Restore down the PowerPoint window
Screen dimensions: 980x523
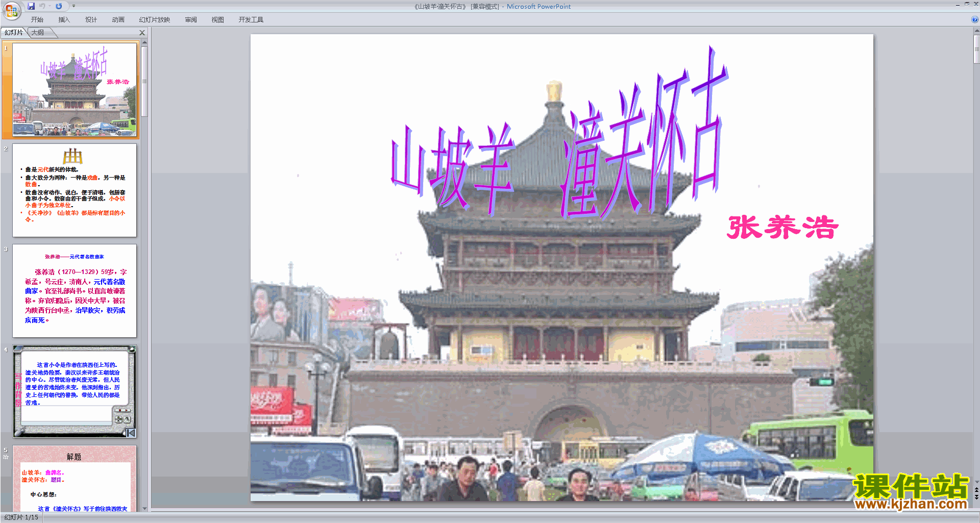coord(967,4)
